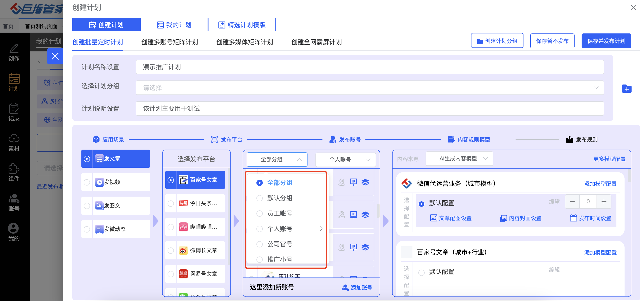Increase 默认配置 count with plus stepper
Image resolution: width=644 pixels, height=301 pixels.
[604, 202]
